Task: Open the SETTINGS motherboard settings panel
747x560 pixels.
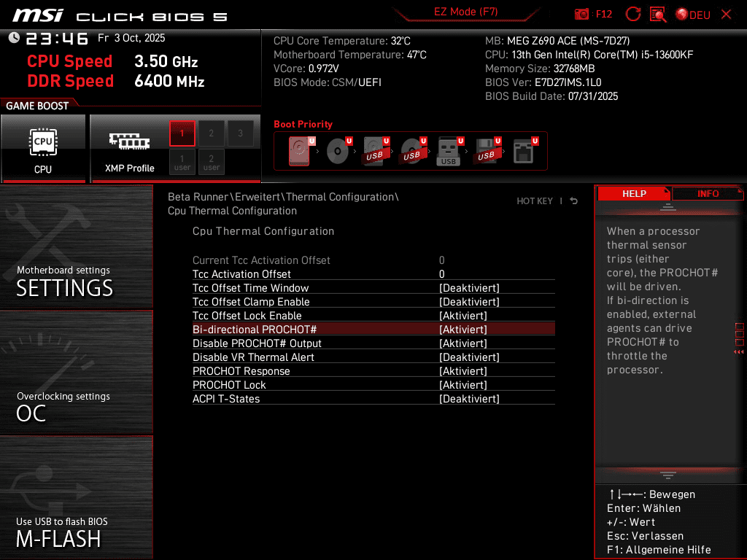Action: [76, 246]
